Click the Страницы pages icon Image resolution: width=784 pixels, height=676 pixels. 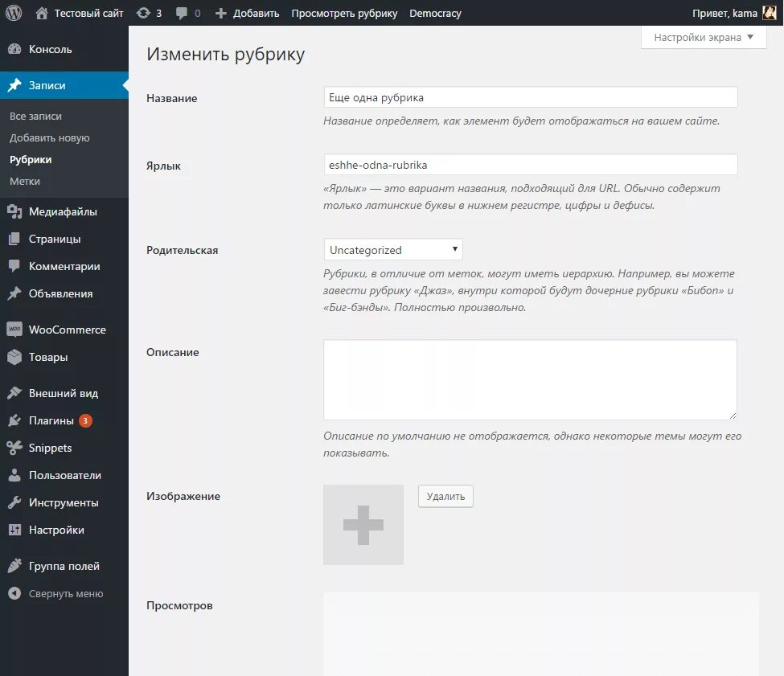pyautogui.click(x=14, y=239)
